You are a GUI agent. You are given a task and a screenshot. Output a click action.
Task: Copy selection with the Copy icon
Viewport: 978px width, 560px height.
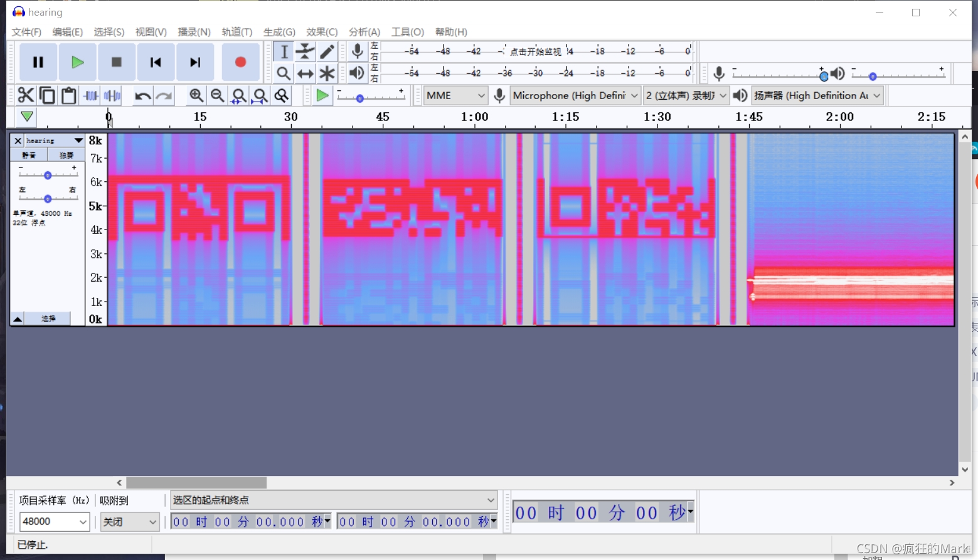coord(47,95)
